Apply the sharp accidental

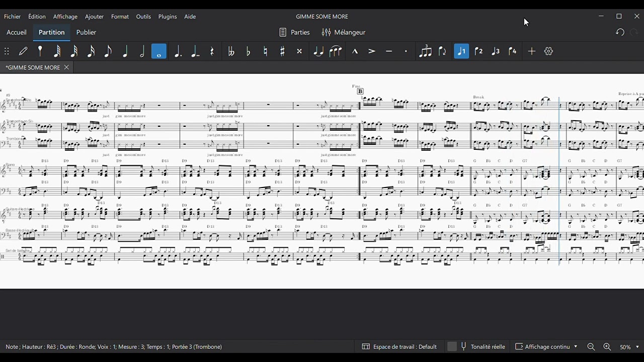point(282,51)
